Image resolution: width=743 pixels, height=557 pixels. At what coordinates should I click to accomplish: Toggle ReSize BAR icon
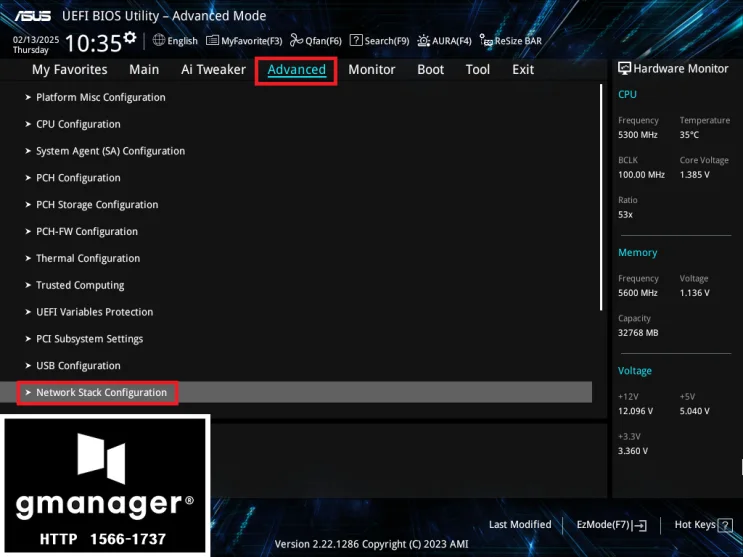click(x=486, y=40)
